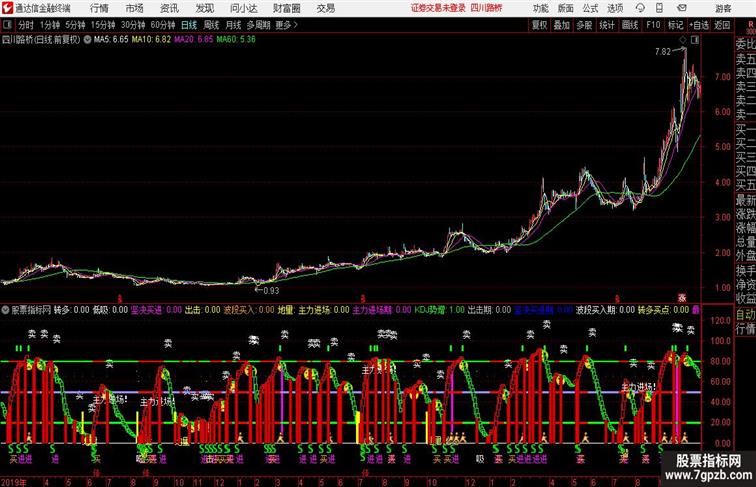Screen dimensions: 756x487
Task: Open F10 company info
Action: point(653,25)
